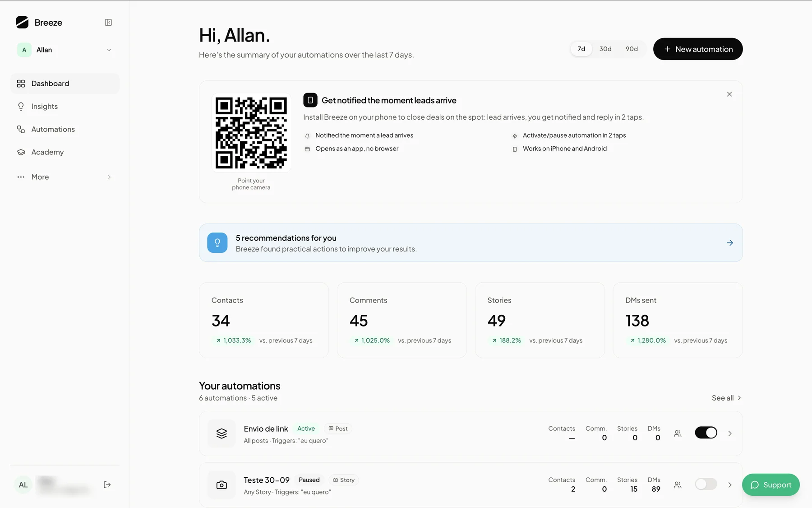Click the log out icon
This screenshot has width=812, height=508.
coord(107,485)
